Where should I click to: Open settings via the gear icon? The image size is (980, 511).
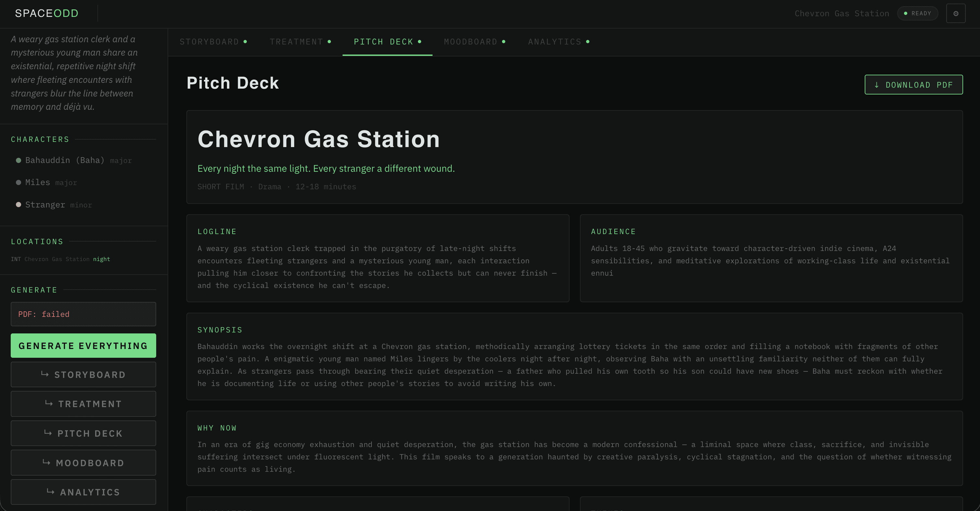955,13
